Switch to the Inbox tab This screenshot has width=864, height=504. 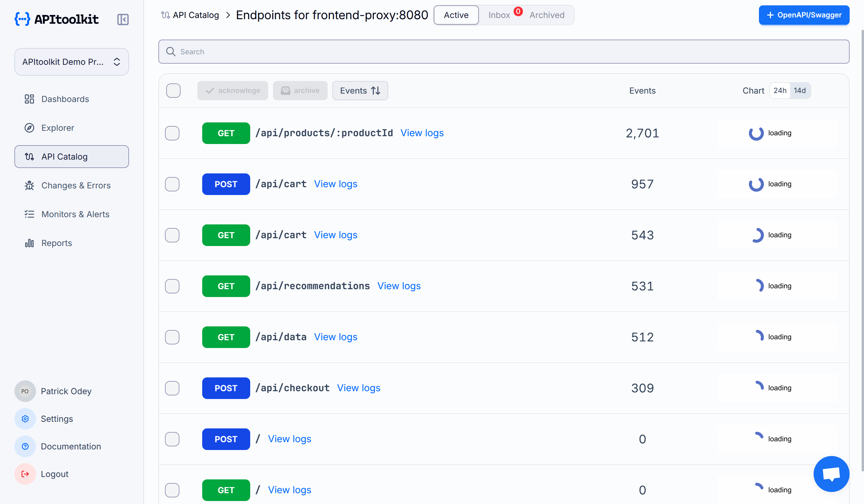click(499, 15)
